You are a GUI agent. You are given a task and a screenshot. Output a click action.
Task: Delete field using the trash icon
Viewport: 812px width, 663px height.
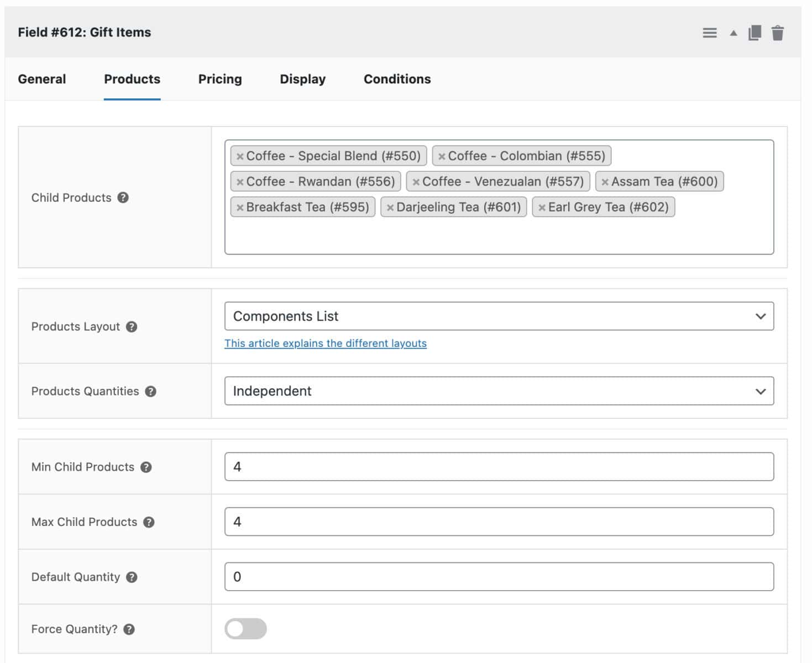coord(777,33)
